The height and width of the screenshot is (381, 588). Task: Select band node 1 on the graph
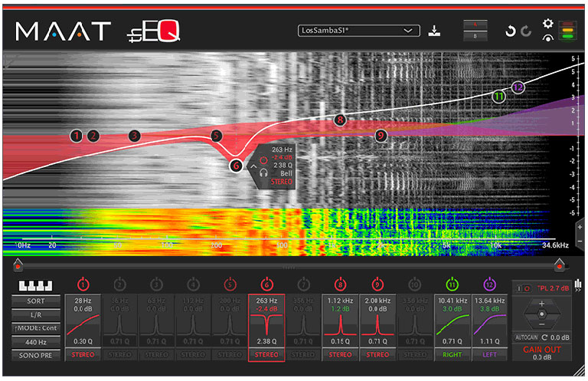[76, 136]
